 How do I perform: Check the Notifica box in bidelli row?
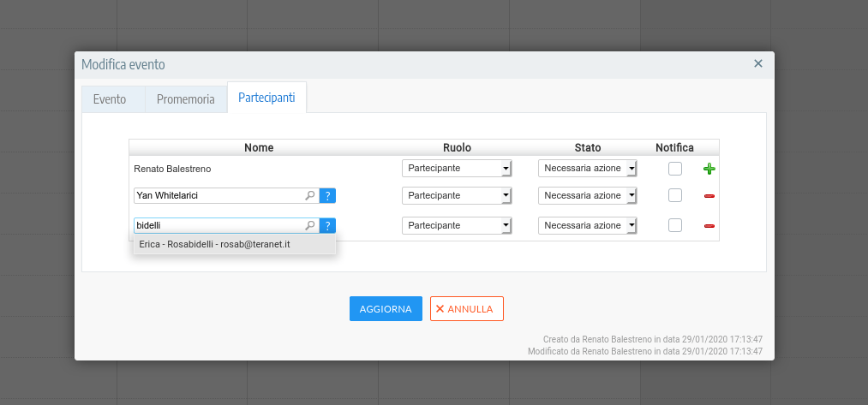pos(675,225)
